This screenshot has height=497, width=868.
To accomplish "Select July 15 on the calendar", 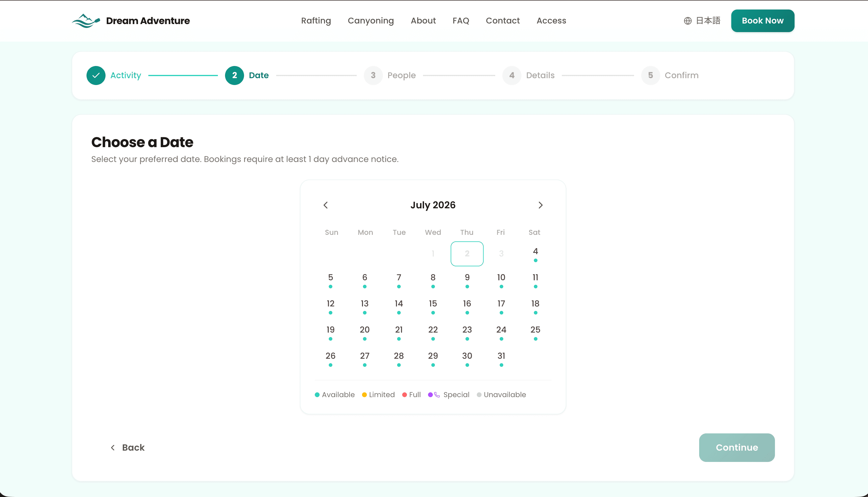I will (x=433, y=306).
